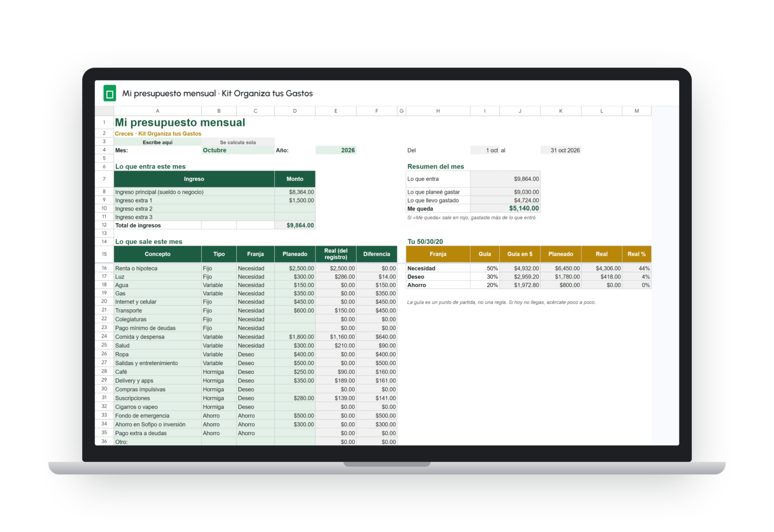Click the select-all corner of the grid
Viewport: 774px width, 532px height.
tap(104, 111)
